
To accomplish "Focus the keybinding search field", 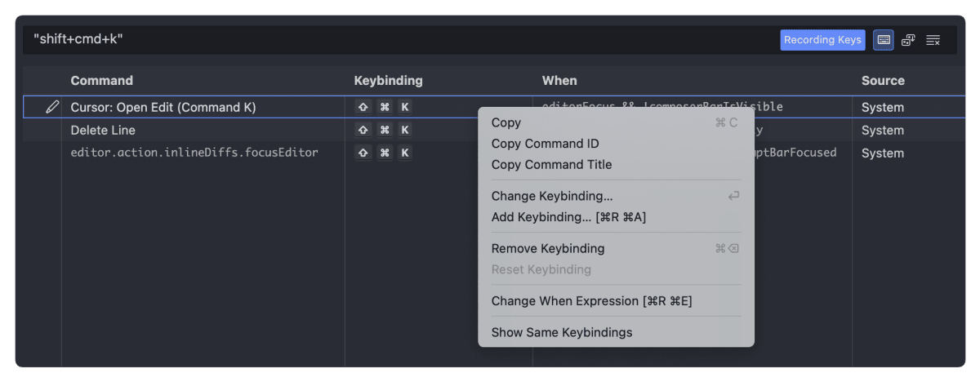I will (x=392, y=39).
